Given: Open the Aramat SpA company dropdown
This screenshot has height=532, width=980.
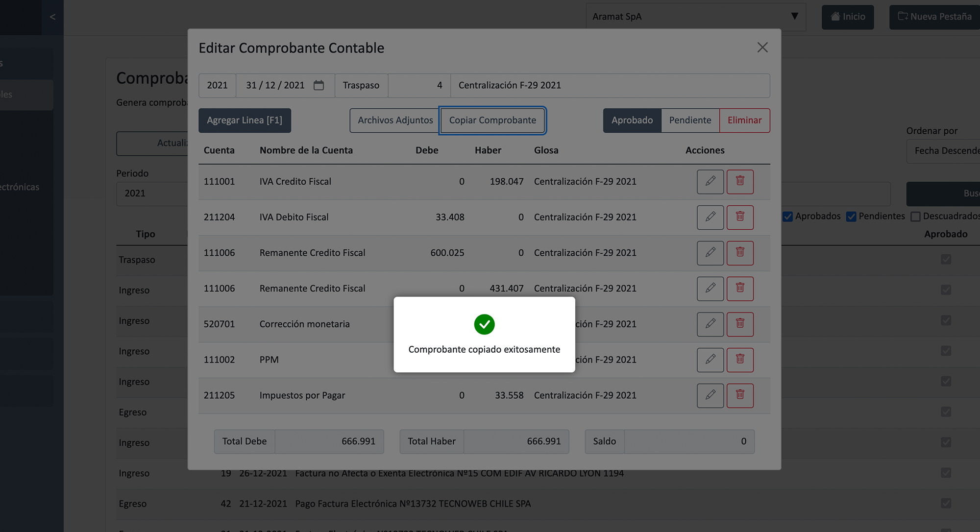Looking at the screenshot, I should (695, 17).
